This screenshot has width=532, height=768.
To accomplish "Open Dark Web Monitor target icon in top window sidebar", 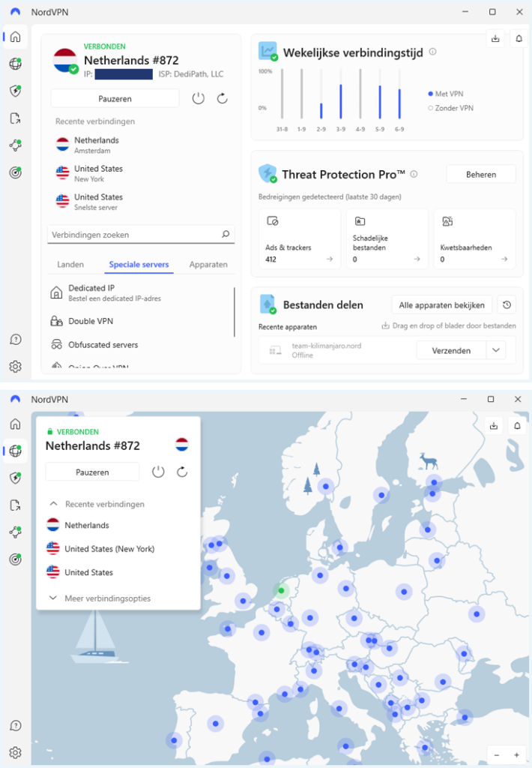I will (16, 172).
